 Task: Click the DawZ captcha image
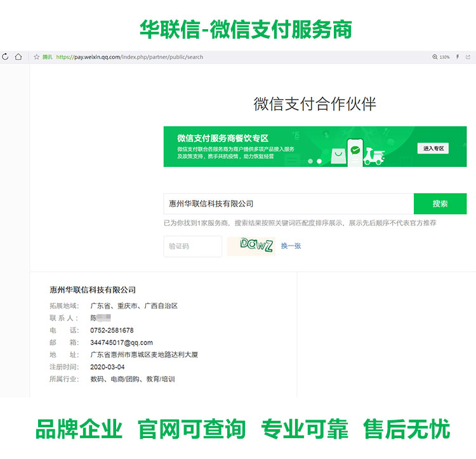point(251,246)
